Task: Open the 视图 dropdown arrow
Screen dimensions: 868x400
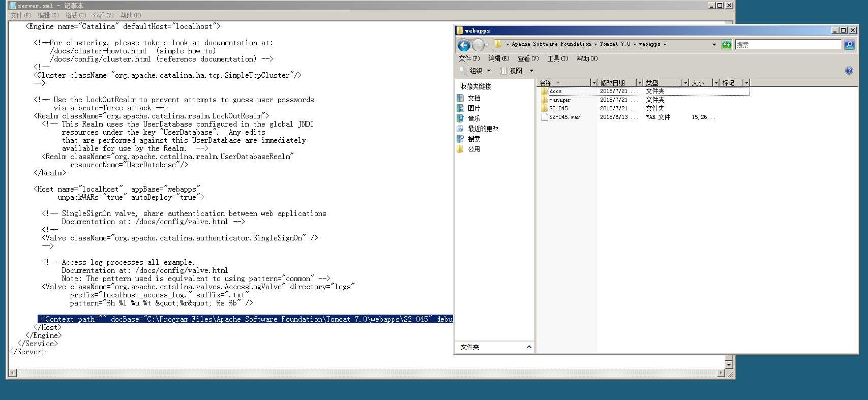Action: (531, 71)
